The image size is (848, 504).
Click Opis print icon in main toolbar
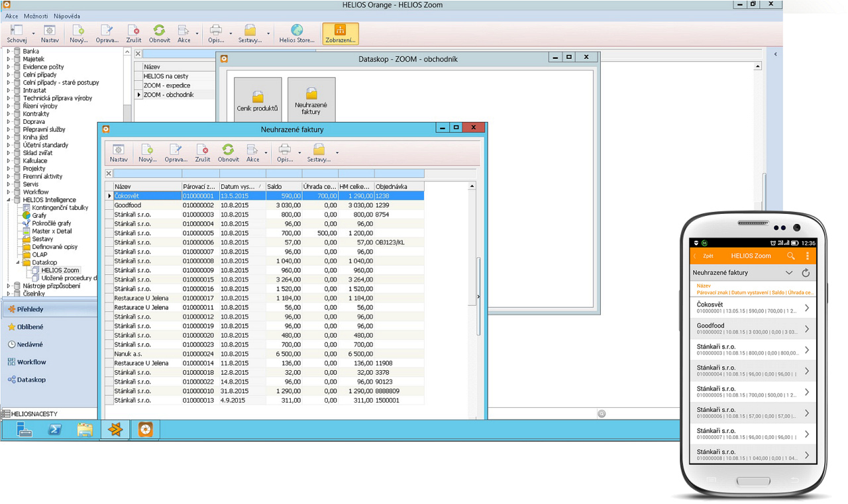pos(216,34)
